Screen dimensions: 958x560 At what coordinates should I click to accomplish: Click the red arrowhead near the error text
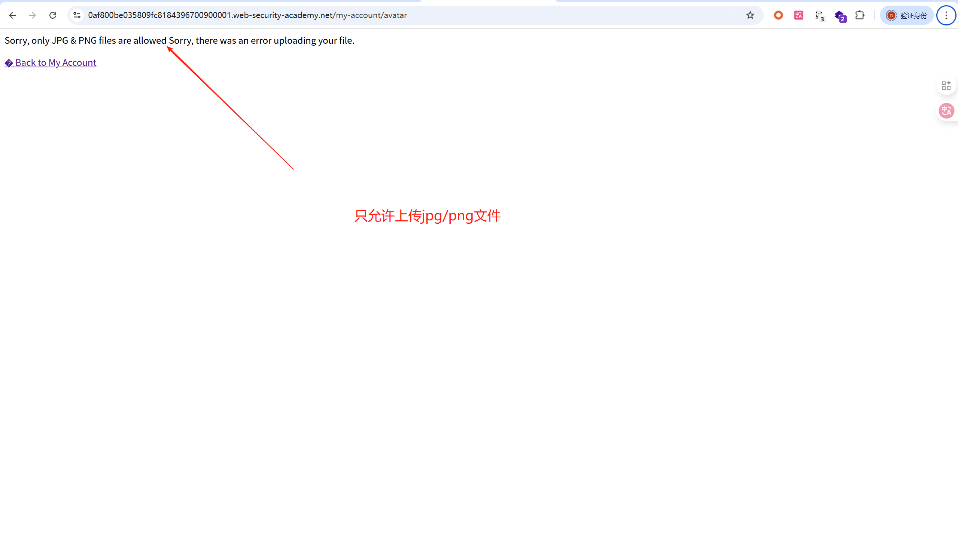point(170,49)
